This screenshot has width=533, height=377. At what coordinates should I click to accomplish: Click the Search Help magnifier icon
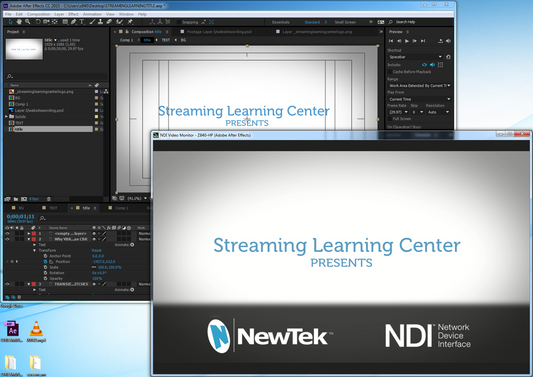391,22
